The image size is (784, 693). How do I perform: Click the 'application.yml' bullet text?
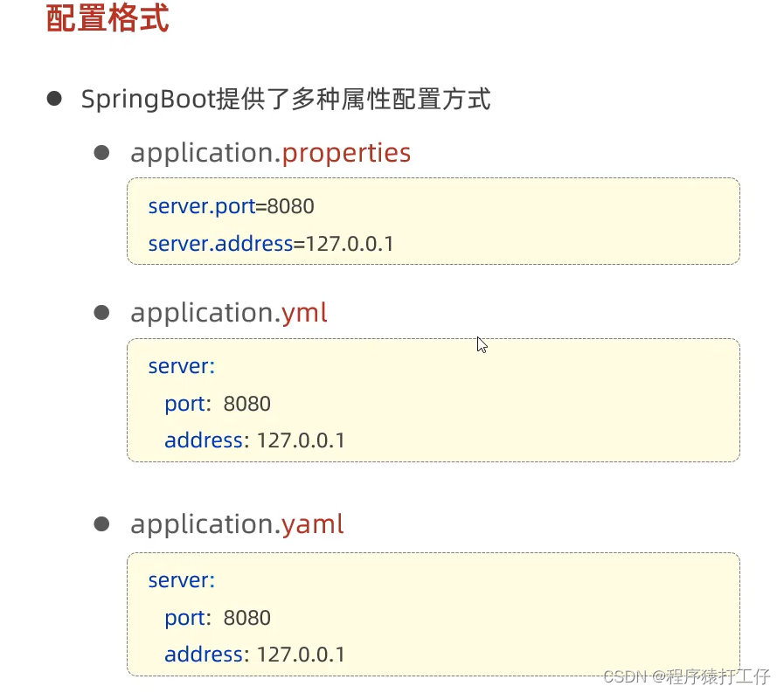(228, 314)
